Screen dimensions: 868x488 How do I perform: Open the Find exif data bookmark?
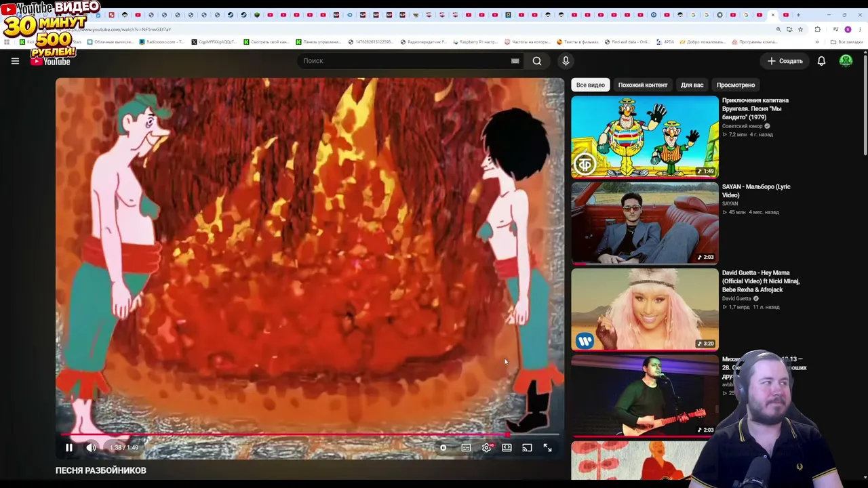pyautogui.click(x=627, y=42)
